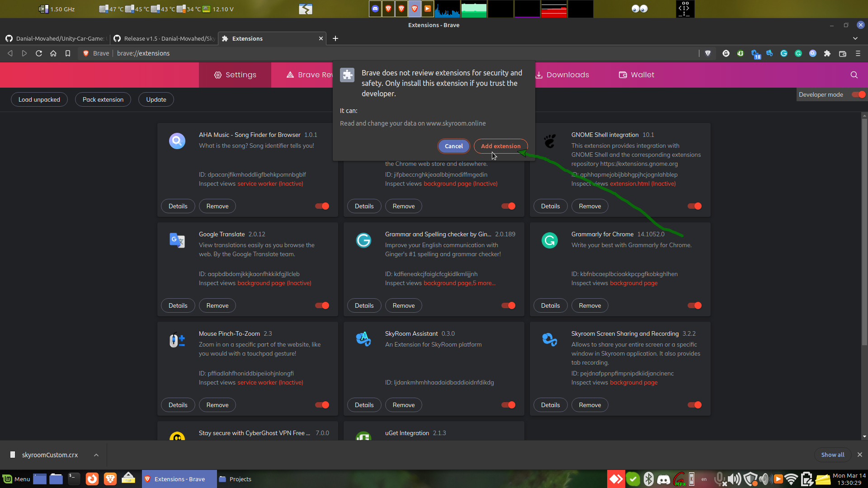Inspect Grammarly background page link
The height and width of the screenshot is (488, 868).
tap(634, 283)
